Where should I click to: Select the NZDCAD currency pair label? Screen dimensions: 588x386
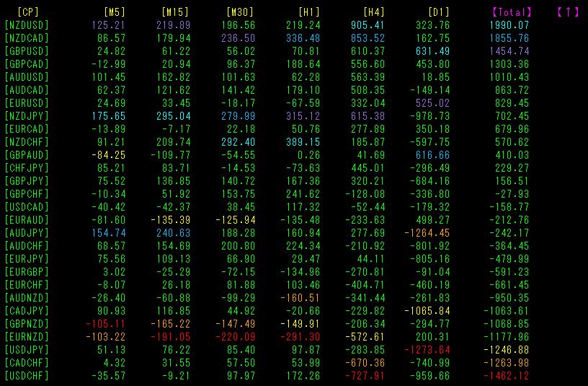27,38
